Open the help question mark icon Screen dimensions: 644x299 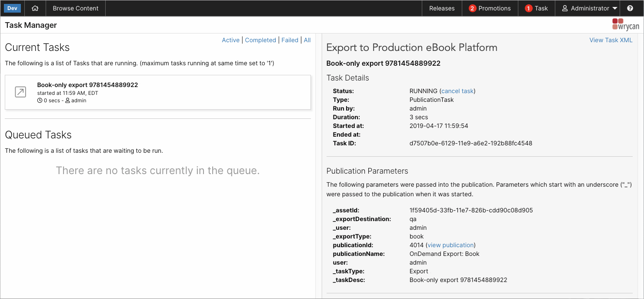point(630,8)
